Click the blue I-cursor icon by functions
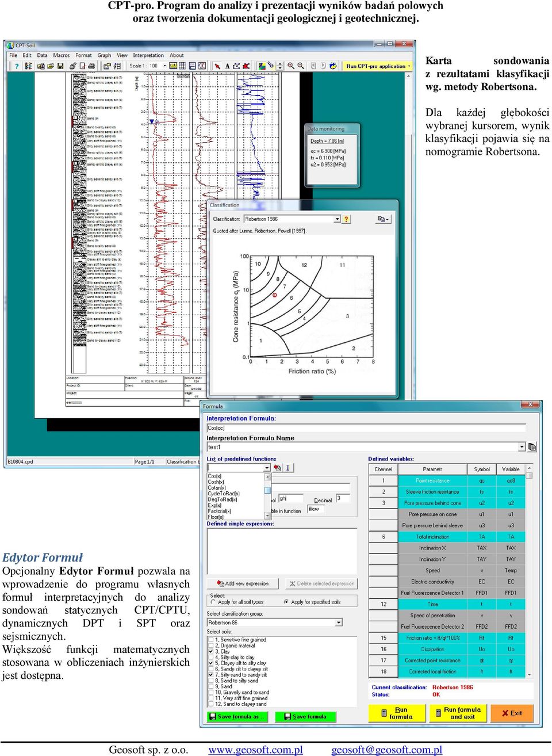 tap(288, 468)
